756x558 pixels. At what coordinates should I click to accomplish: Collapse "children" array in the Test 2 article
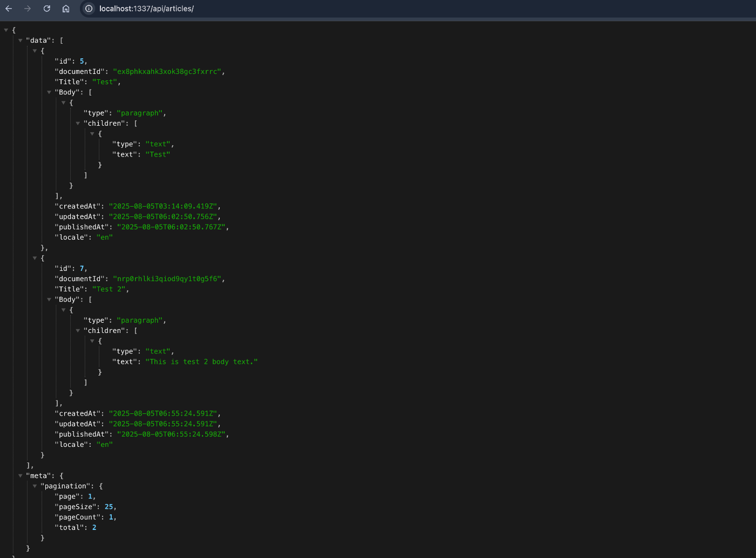[78, 331]
